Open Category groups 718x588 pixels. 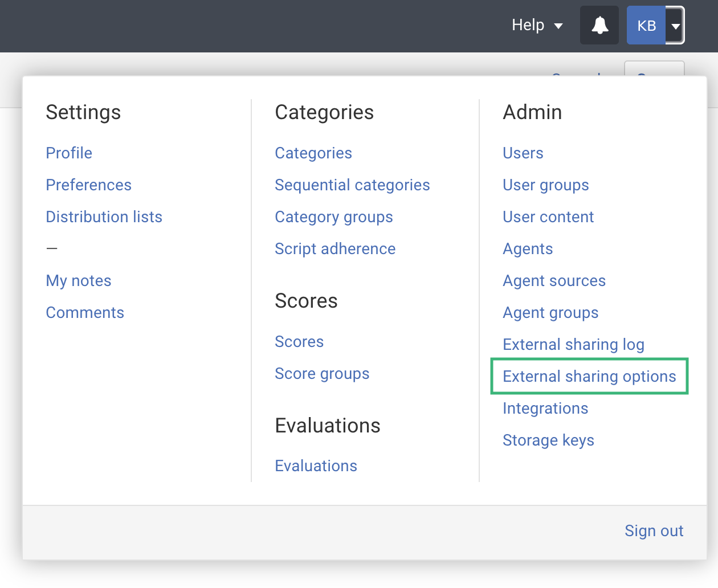[333, 217]
